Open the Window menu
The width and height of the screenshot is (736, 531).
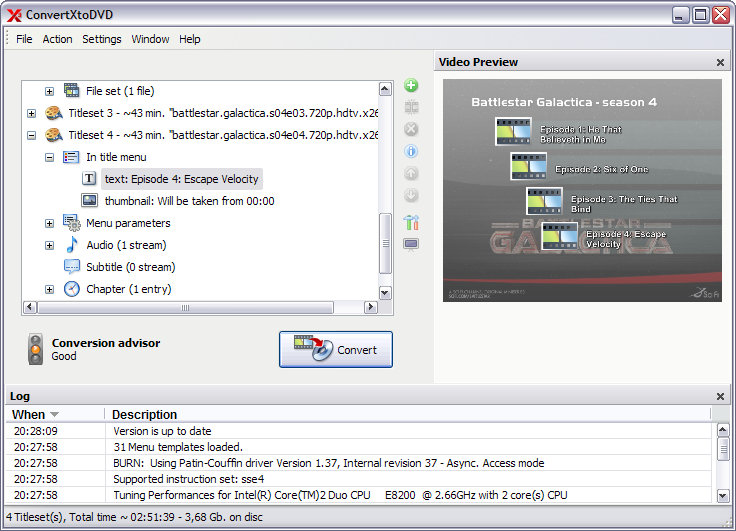click(x=150, y=39)
